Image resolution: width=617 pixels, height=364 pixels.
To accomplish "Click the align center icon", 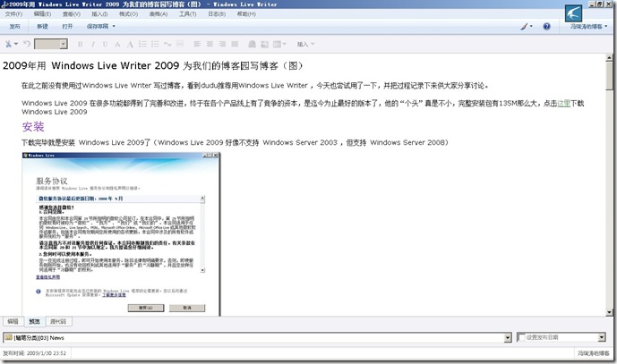I will (x=210, y=44).
